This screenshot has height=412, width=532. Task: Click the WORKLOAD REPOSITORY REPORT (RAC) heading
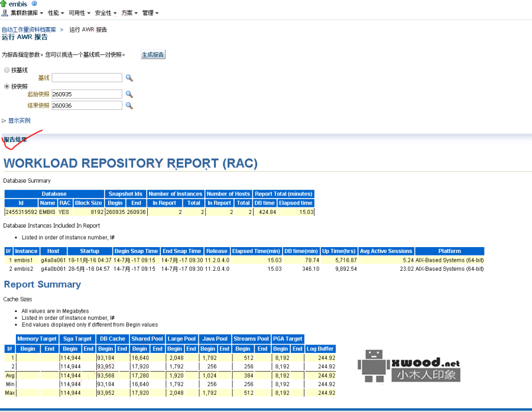[131, 163]
